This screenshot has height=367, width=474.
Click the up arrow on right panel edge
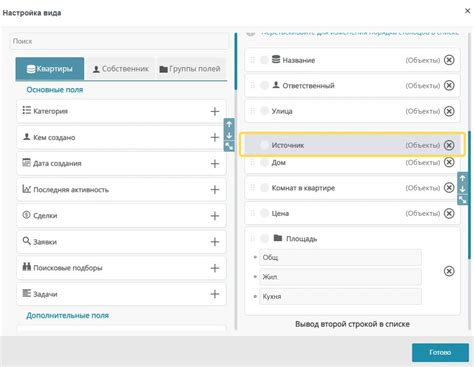[462, 178]
